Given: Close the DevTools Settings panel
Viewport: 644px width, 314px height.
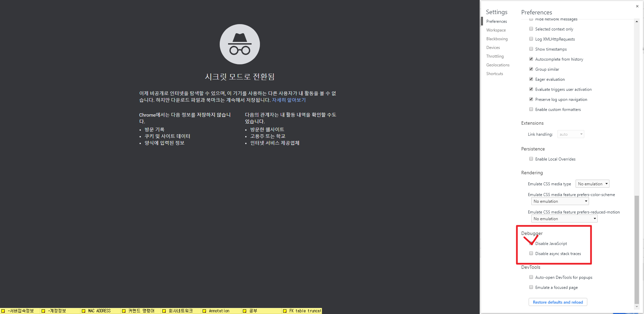Looking at the screenshot, I should click(x=637, y=6).
